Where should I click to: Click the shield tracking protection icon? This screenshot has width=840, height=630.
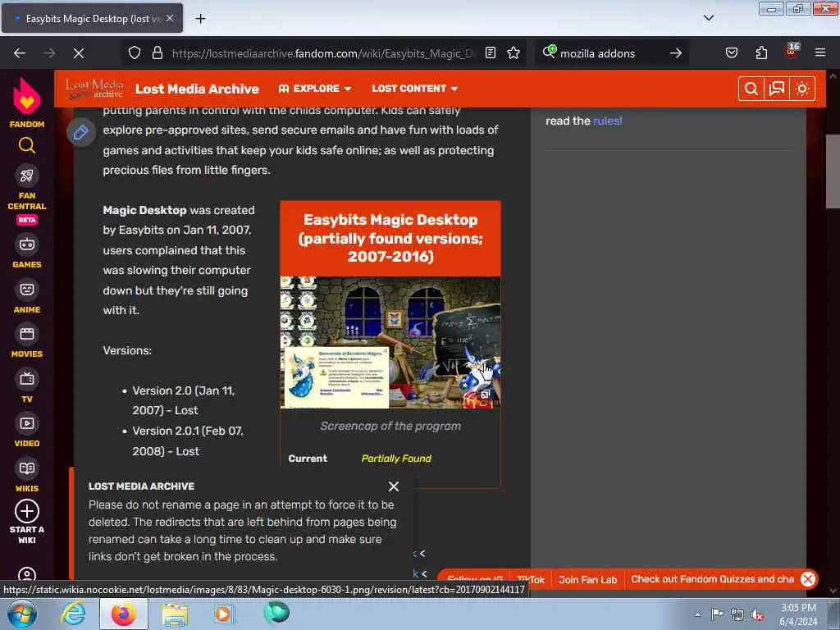(135, 53)
